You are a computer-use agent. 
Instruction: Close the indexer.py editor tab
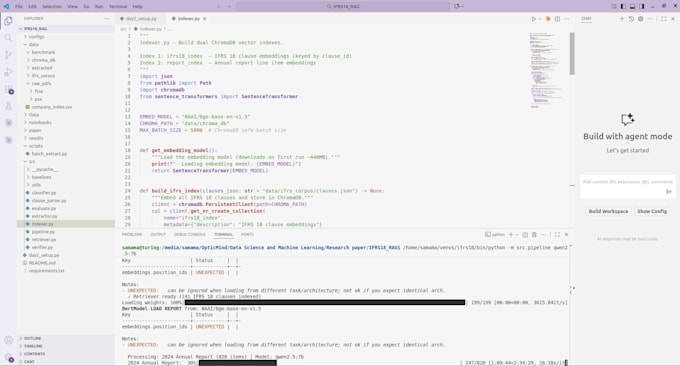(205, 19)
